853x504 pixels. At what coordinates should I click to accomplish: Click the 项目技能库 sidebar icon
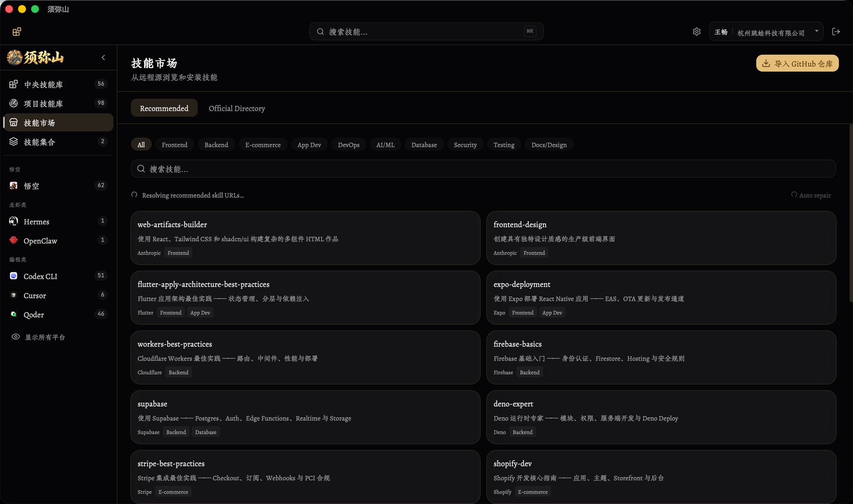click(x=14, y=103)
